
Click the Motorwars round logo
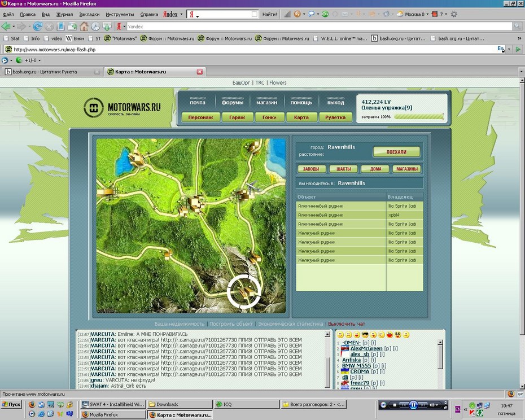(x=93, y=107)
